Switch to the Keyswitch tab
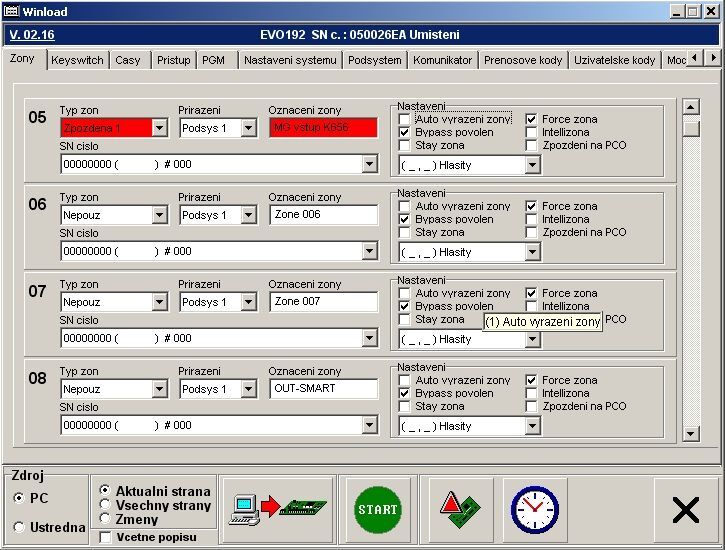 (x=77, y=60)
